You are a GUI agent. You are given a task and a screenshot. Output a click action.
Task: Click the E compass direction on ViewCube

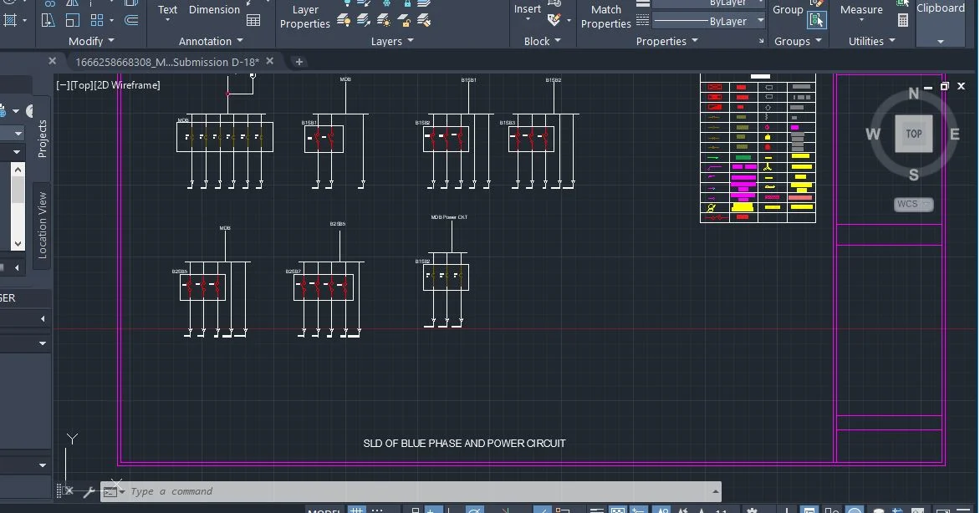tap(954, 134)
